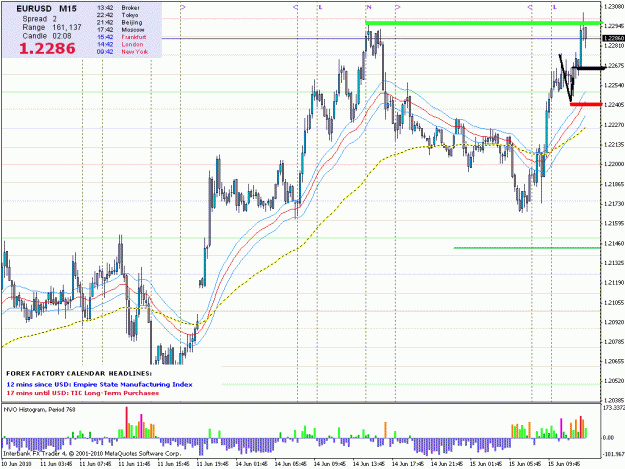The width and height of the screenshot is (625, 469).
Task: Click the 1.22000 price axis label
Action: [x=614, y=164]
